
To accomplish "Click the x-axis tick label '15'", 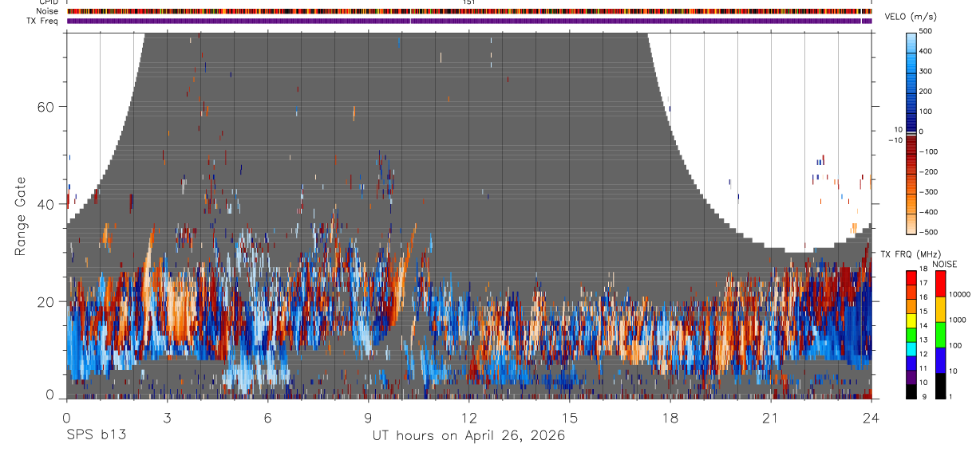I will click(570, 417).
